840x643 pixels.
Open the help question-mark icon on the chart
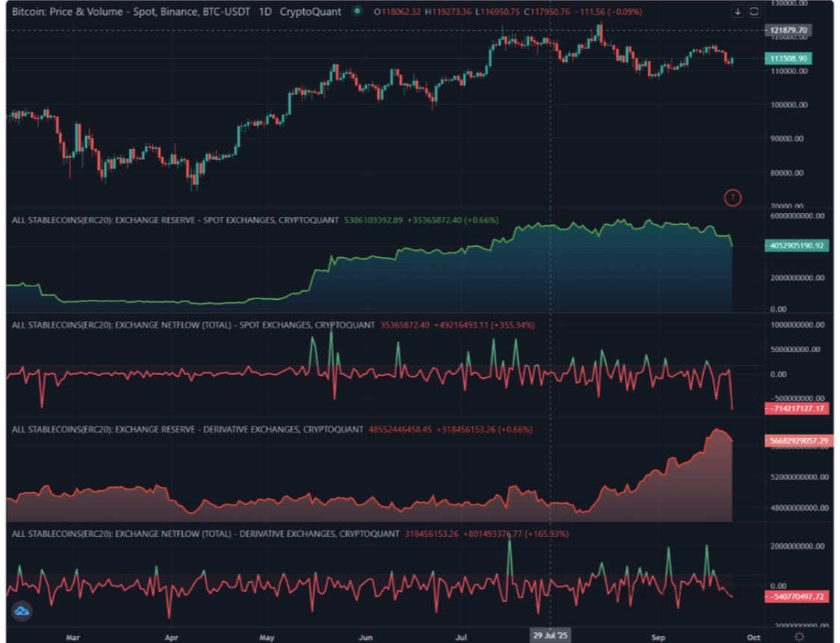(733, 198)
